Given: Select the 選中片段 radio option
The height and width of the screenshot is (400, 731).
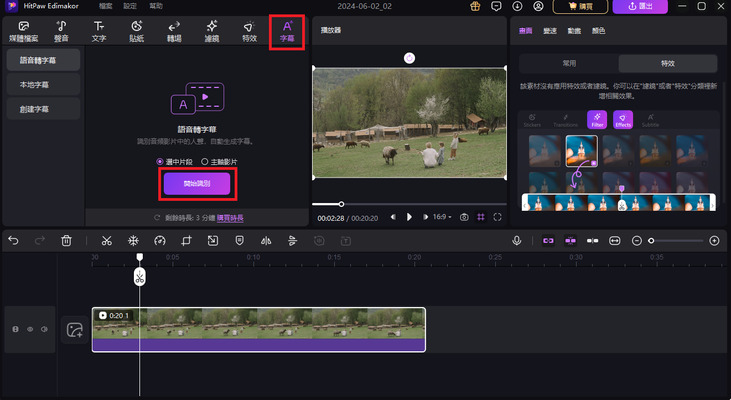Looking at the screenshot, I should point(160,161).
